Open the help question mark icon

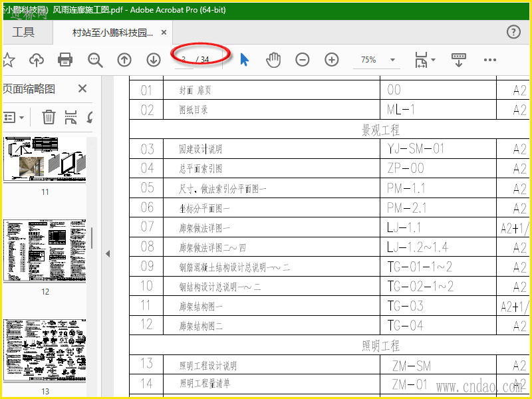(513, 32)
